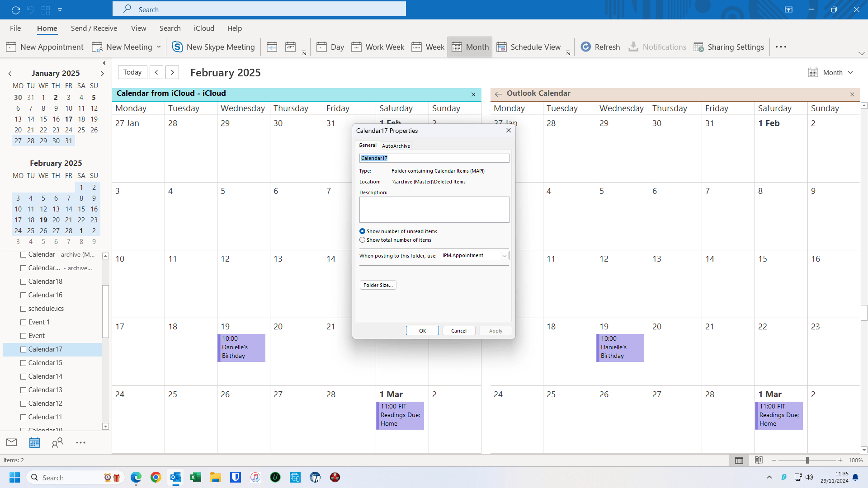Open the Help tab
Viewport: 868px width, 488px height.
coord(235,28)
